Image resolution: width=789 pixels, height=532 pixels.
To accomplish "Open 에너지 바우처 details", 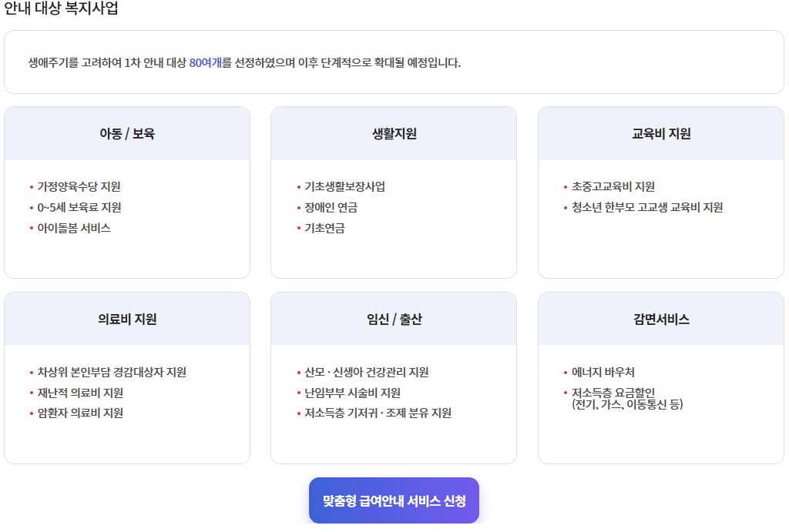I will click(596, 372).
